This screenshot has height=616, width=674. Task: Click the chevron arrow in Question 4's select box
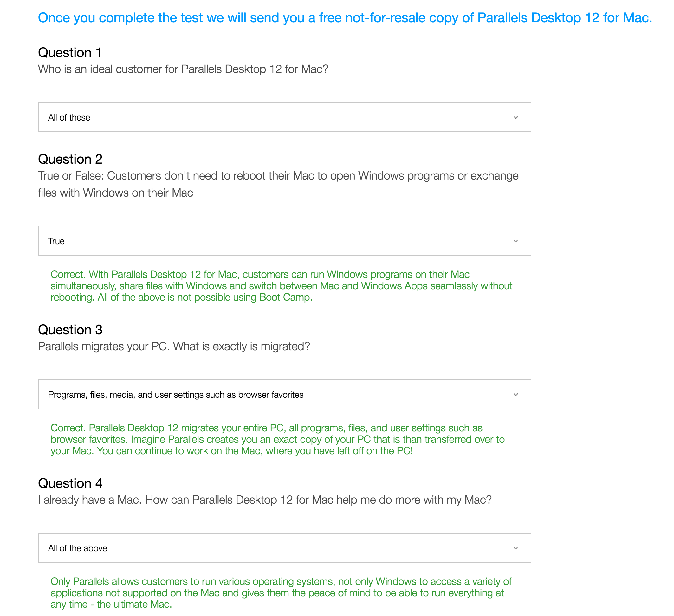[515, 548]
